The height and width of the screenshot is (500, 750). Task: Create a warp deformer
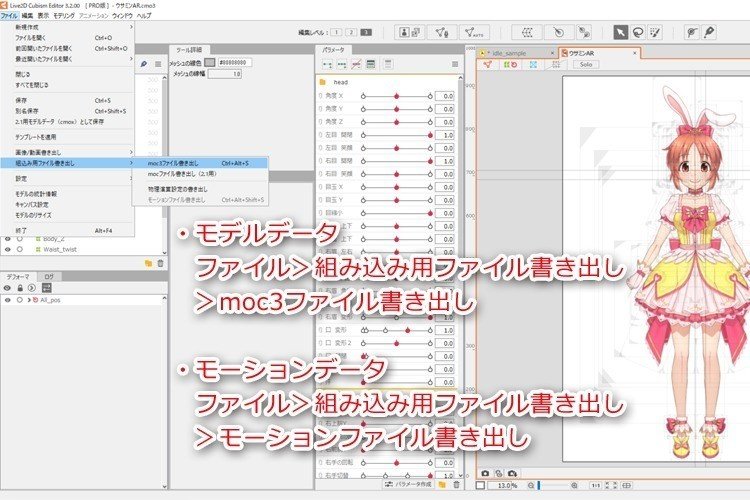click(x=527, y=33)
